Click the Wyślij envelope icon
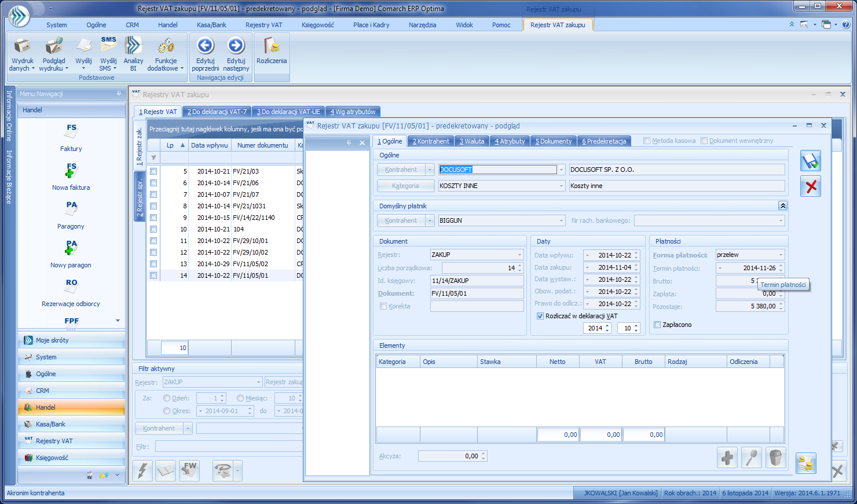Viewport: 857px width, 504px height. [x=83, y=46]
